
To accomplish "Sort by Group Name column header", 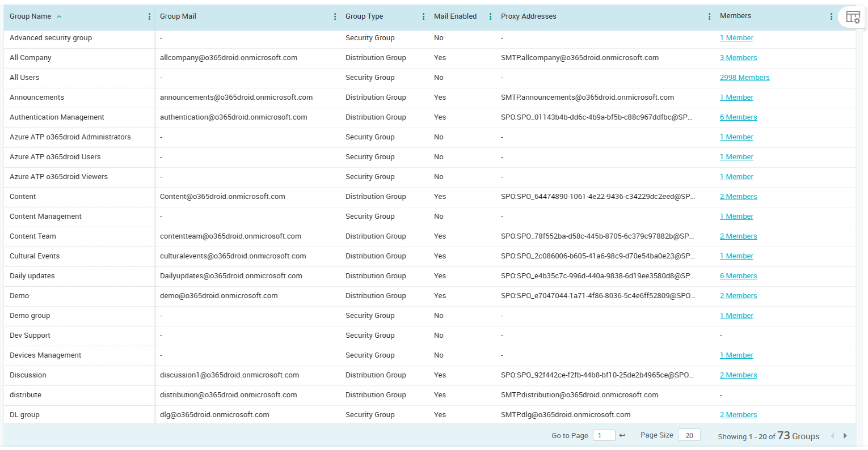I will (x=31, y=16).
